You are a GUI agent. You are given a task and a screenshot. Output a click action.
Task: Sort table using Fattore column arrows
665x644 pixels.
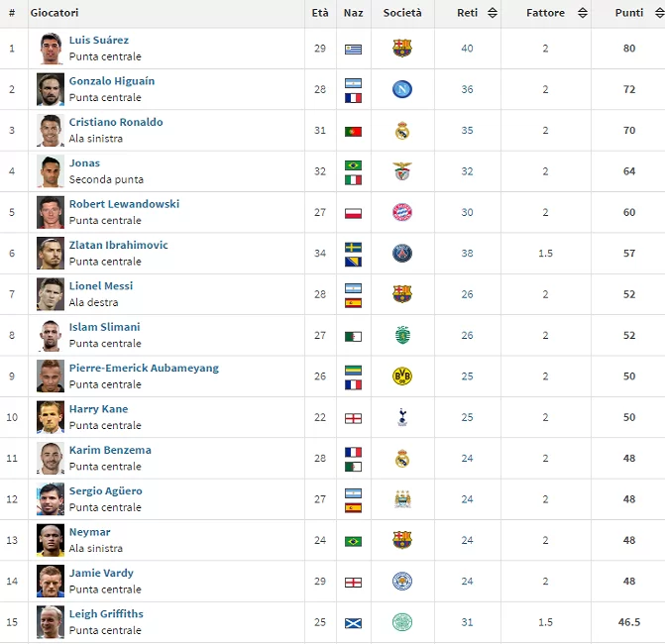click(x=582, y=13)
